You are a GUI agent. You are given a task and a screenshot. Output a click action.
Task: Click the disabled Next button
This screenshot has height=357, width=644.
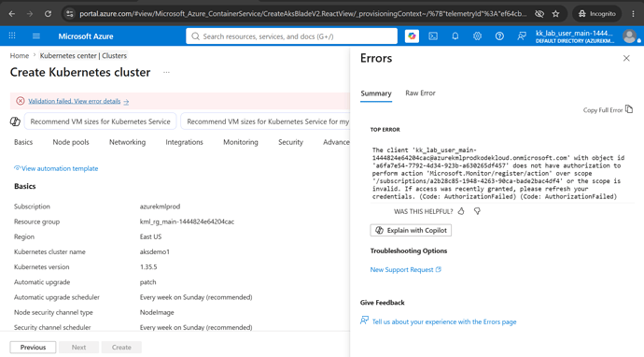(78, 347)
